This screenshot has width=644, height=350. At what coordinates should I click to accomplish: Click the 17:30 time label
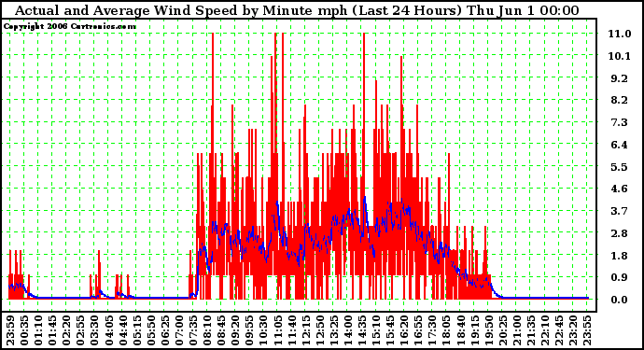click(x=432, y=330)
